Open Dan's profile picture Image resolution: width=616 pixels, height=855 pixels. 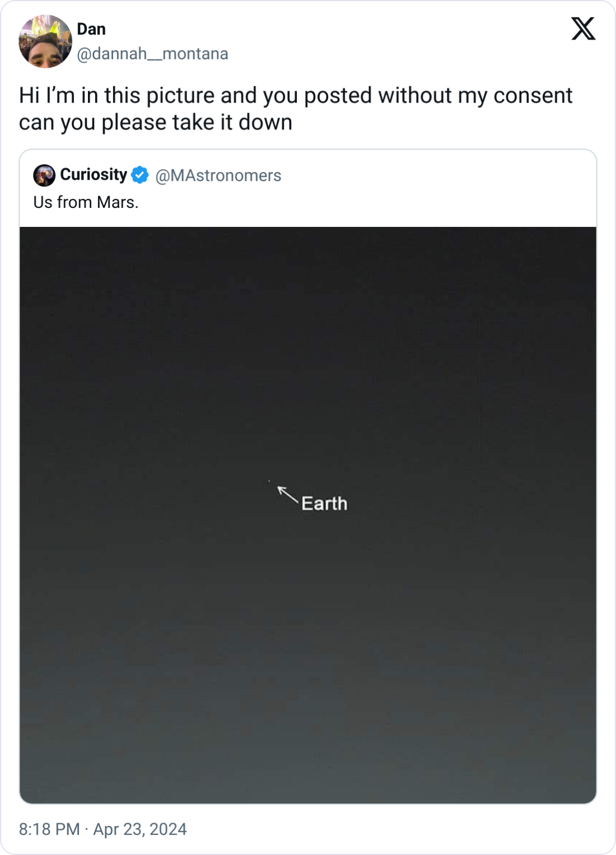45,42
